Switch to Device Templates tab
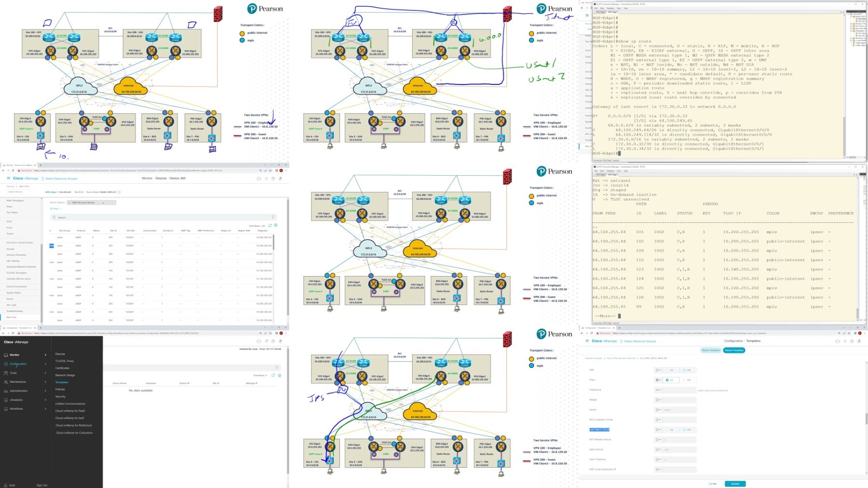Screen dimensions: 868x488 coord(711,350)
